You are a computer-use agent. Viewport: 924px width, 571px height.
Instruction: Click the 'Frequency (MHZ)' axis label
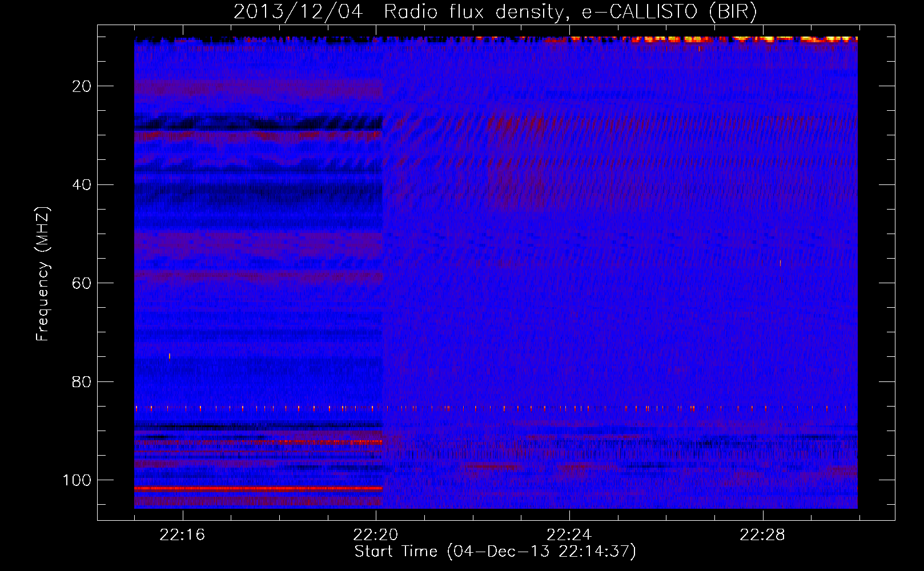[43, 274]
